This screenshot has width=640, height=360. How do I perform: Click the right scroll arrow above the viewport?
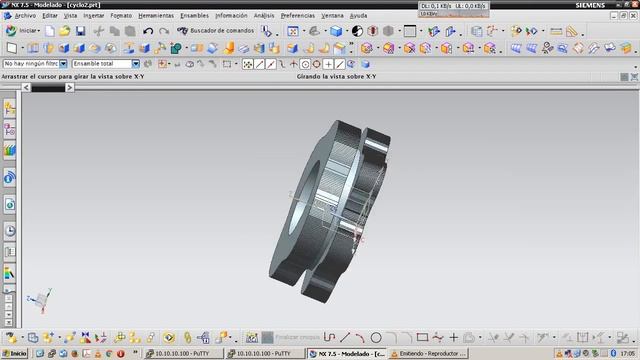click(70, 87)
